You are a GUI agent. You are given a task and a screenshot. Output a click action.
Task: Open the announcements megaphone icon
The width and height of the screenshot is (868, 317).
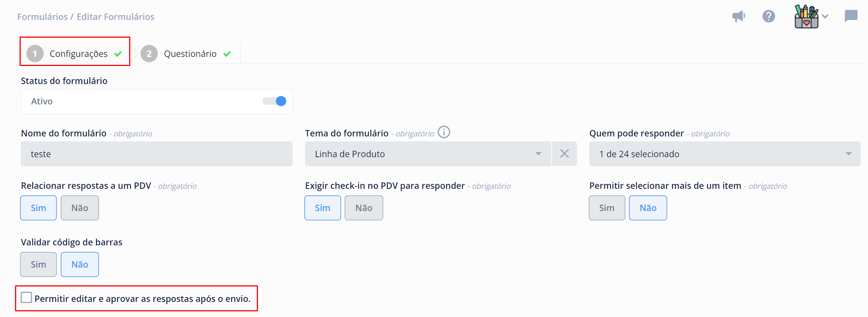pos(738,16)
